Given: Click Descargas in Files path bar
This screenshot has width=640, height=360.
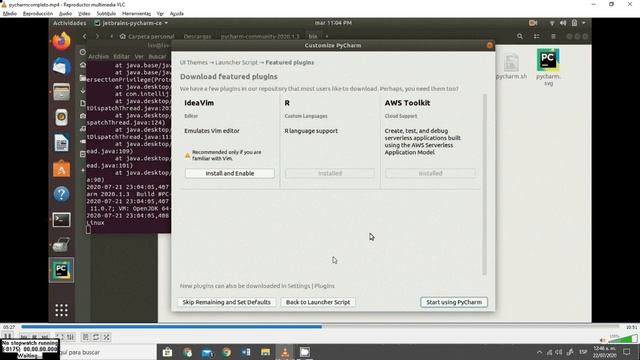Looking at the screenshot, I should 197,36.
